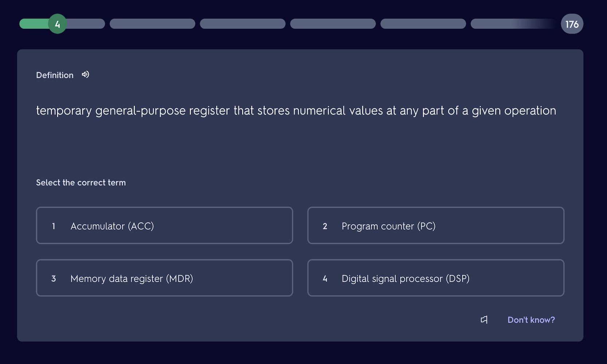Play the definition audio with the speaker icon
The width and height of the screenshot is (607, 364).
coord(85,75)
